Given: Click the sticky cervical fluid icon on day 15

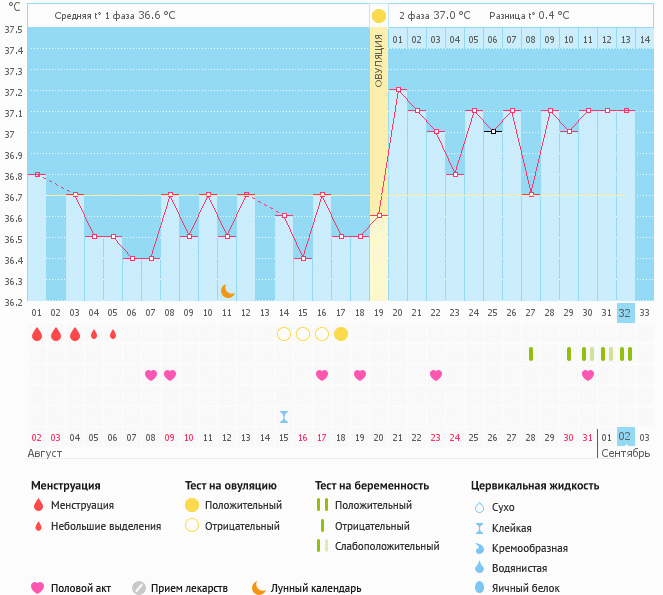Looking at the screenshot, I should 284,416.
